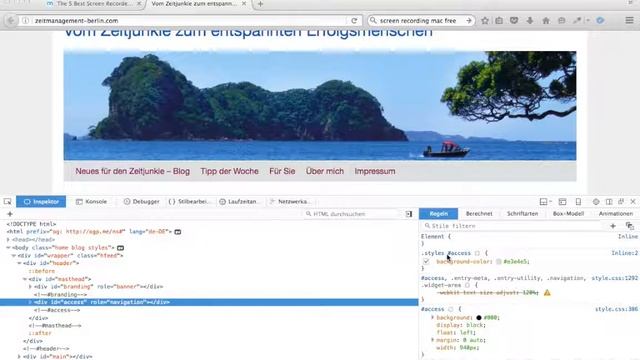This screenshot has height=360, width=640.
Task: Click the site info icon in the address bar
Action: 26,20
